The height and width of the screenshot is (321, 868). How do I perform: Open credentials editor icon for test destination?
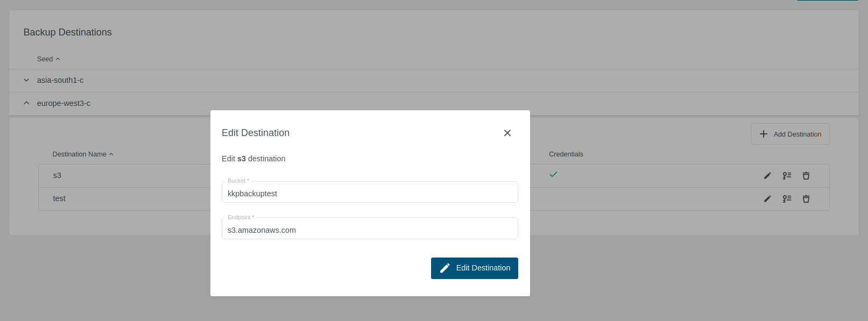[787, 199]
